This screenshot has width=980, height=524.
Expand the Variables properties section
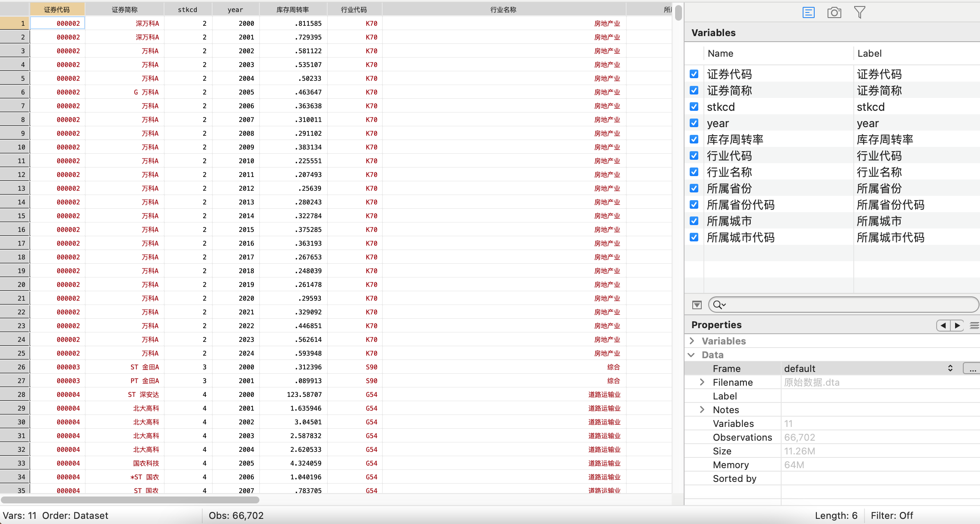[x=692, y=341]
